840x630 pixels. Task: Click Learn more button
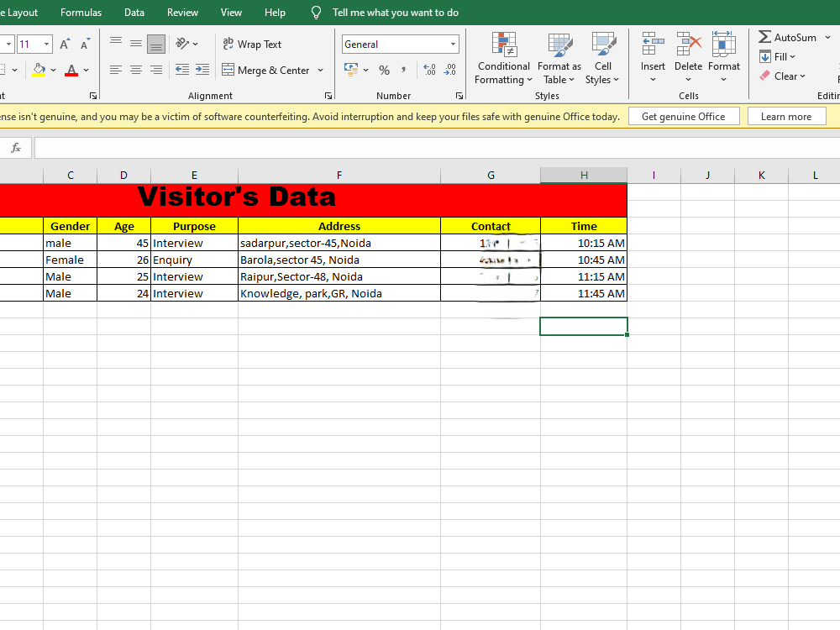pyautogui.click(x=786, y=116)
